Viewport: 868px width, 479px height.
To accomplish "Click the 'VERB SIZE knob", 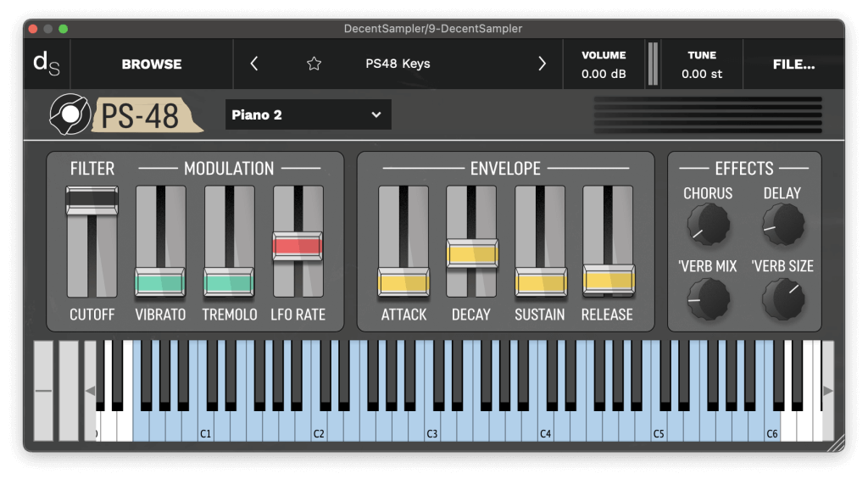I will [x=782, y=299].
